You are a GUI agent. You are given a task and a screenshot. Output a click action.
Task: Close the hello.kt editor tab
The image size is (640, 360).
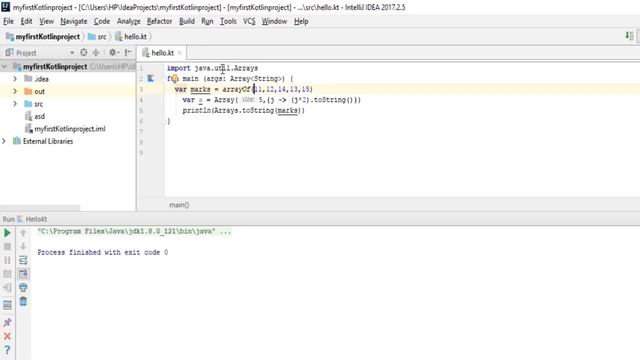(x=180, y=53)
